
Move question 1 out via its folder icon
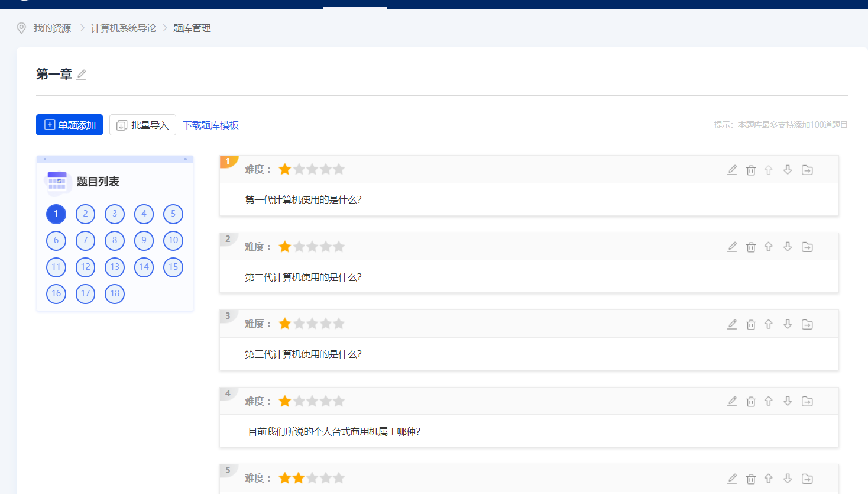coord(807,170)
